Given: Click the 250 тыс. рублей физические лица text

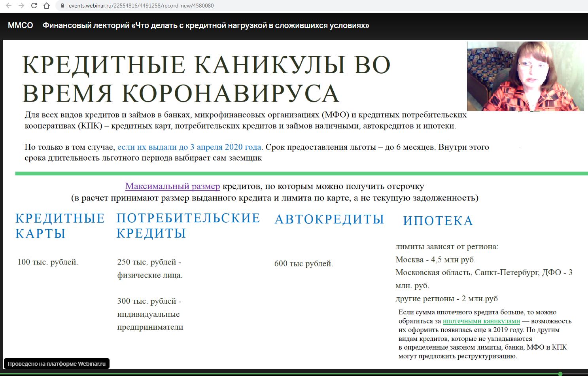Looking at the screenshot, I should click(150, 268).
